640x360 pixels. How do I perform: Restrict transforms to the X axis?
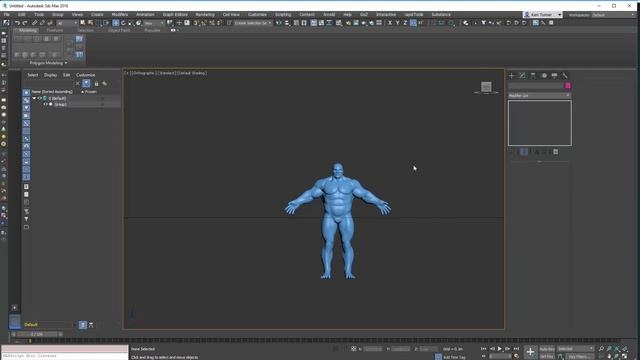tap(389, 23)
